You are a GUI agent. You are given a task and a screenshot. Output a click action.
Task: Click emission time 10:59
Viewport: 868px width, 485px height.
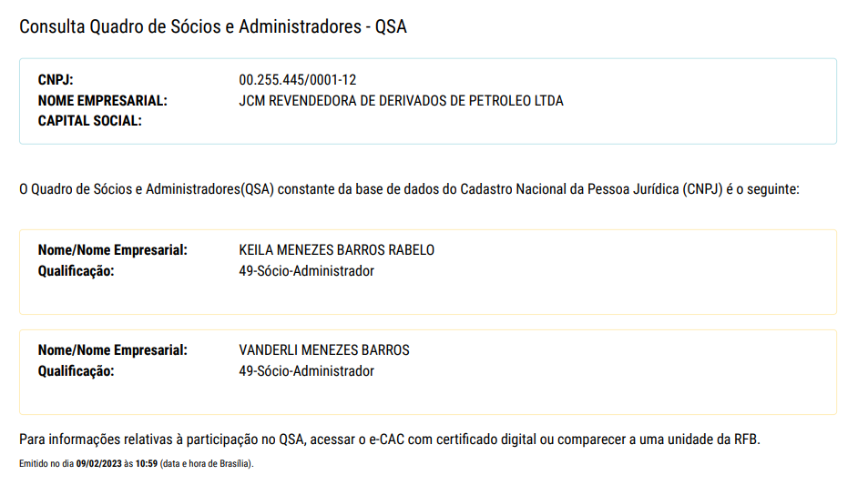click(146, 463)
